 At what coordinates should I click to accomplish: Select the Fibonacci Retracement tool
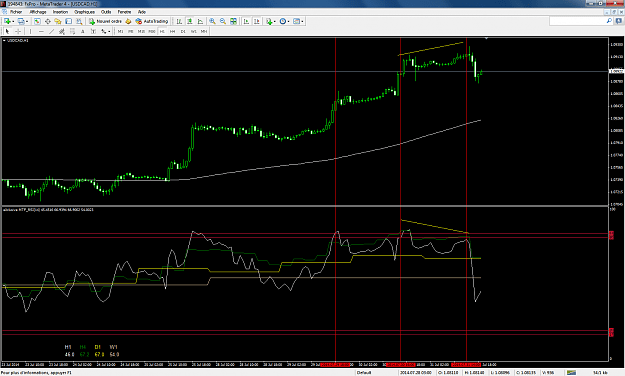73,31
